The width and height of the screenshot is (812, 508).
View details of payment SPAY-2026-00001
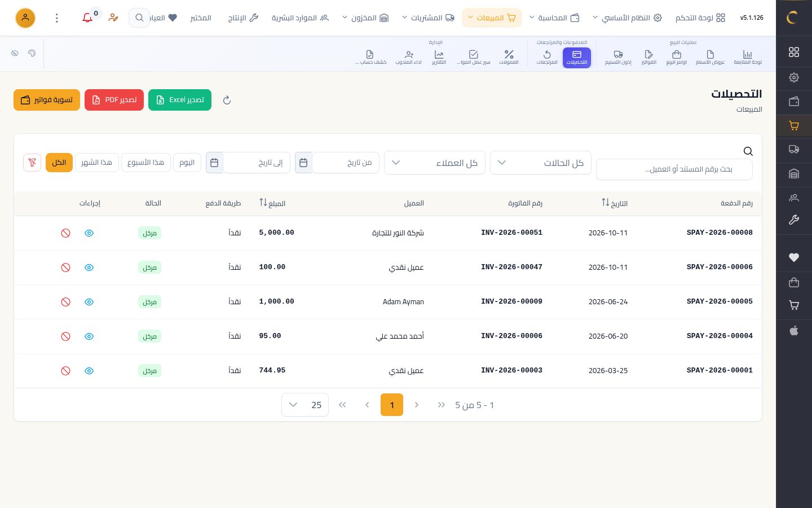coord(89,371)
